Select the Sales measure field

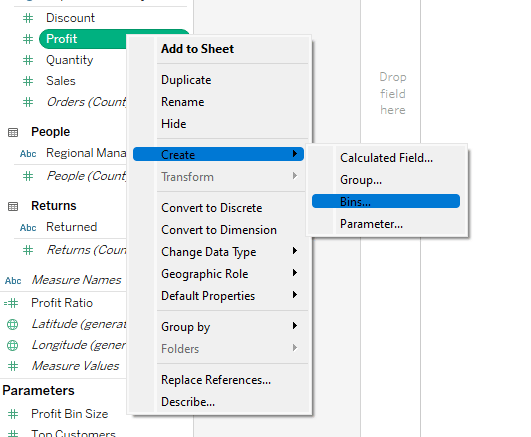click(61, 81)
